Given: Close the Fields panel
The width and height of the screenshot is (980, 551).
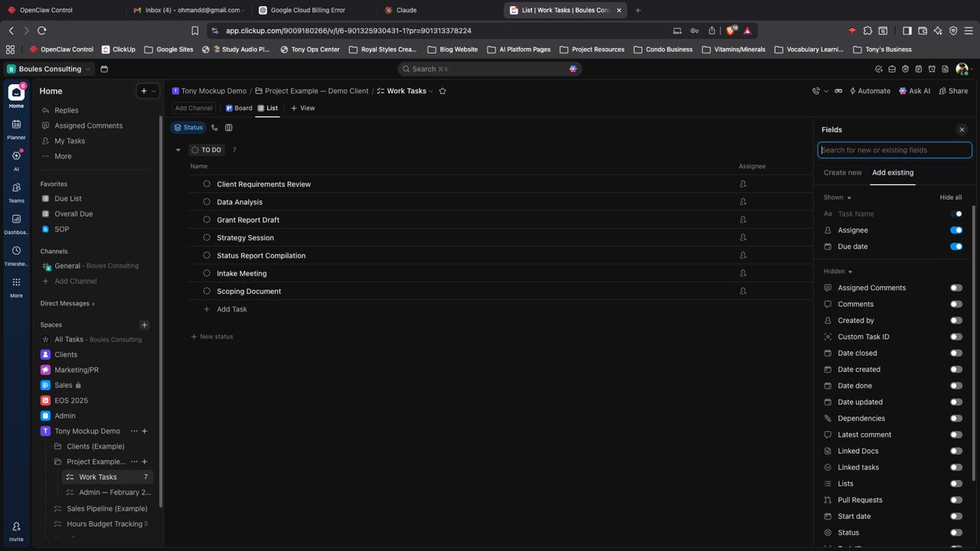Looking at the screenshot, I should point(962,130).
